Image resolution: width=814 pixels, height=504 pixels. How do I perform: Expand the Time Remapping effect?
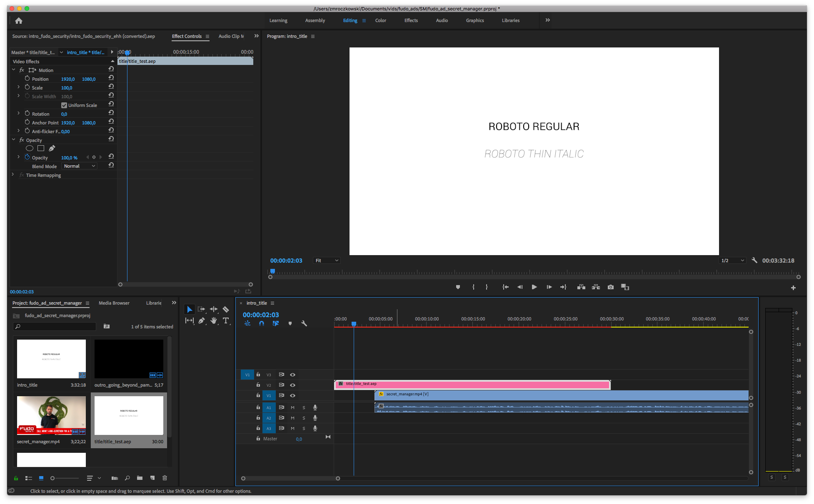tap(13, 175)
